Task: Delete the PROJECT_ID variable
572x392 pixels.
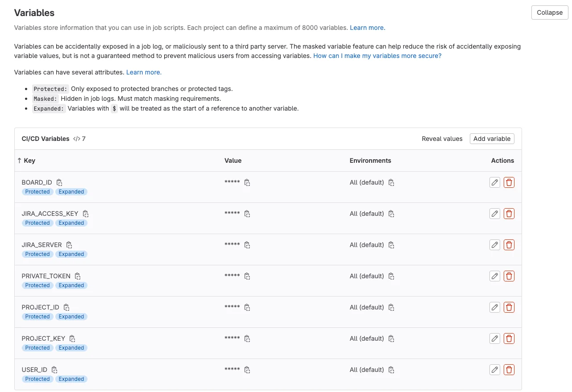Action: pos(509,307)
